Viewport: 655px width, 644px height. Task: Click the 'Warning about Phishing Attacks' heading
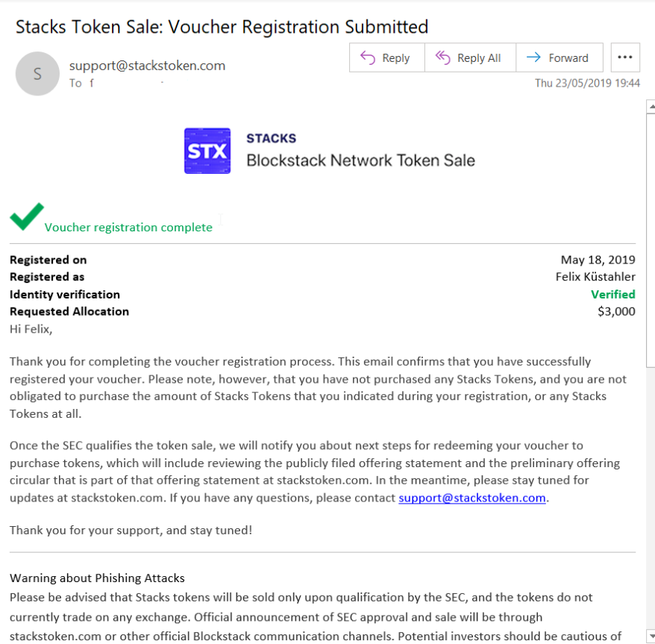[x=97, y=578]
